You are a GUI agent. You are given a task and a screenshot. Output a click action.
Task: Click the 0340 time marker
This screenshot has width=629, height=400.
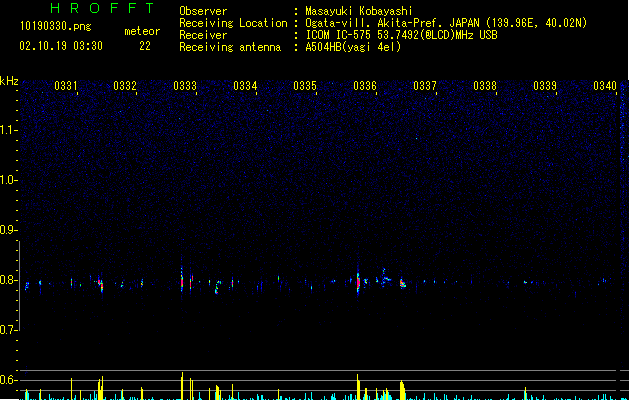point(605,86)
